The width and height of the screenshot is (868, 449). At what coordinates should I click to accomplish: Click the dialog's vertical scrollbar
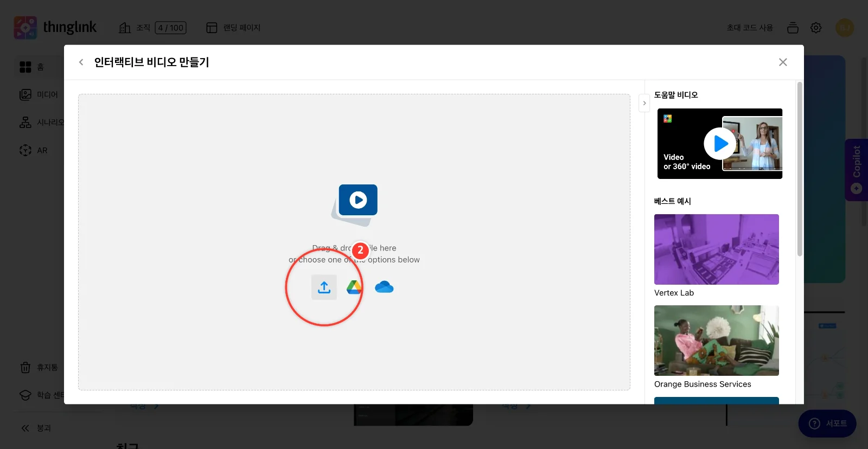coord(800,169)
